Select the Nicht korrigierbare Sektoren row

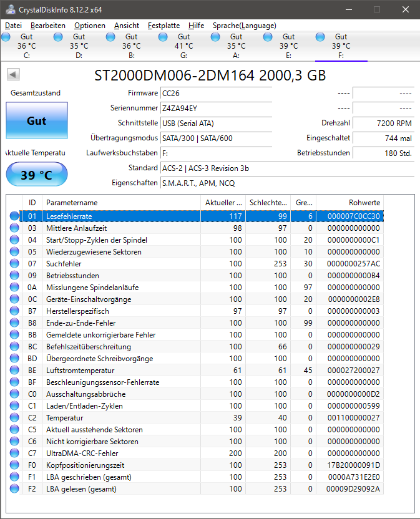[203, 441]
